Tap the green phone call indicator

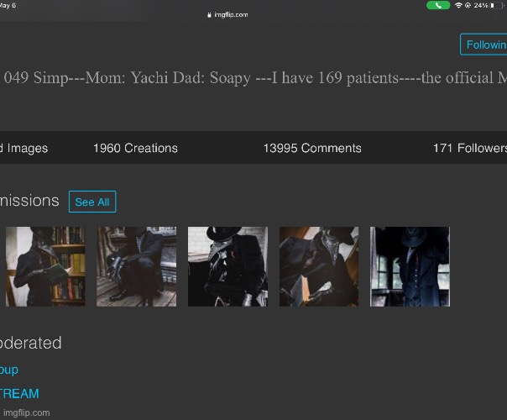click(437, 5)
